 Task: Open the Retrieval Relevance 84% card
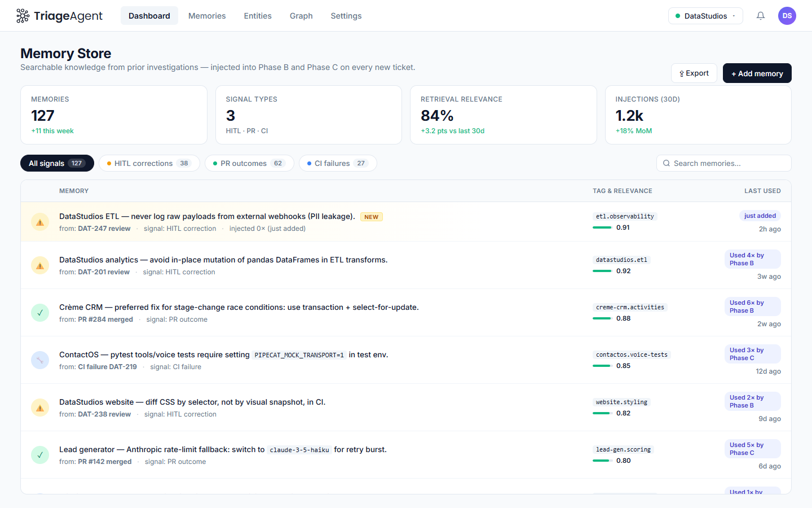[504, 115]
